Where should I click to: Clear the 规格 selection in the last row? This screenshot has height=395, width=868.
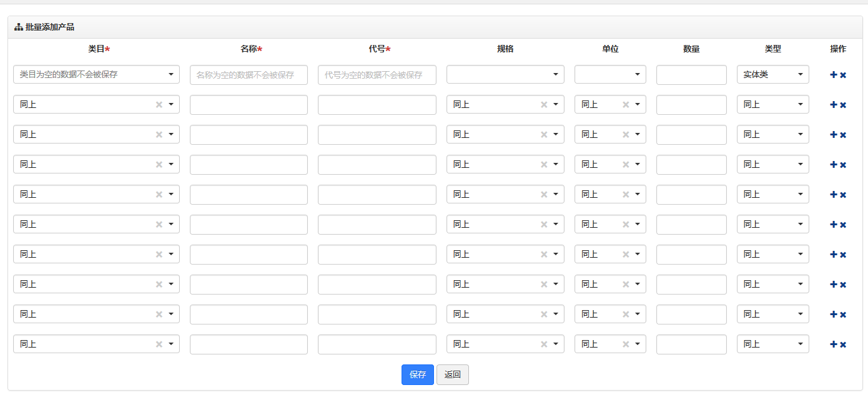[544, 344]
